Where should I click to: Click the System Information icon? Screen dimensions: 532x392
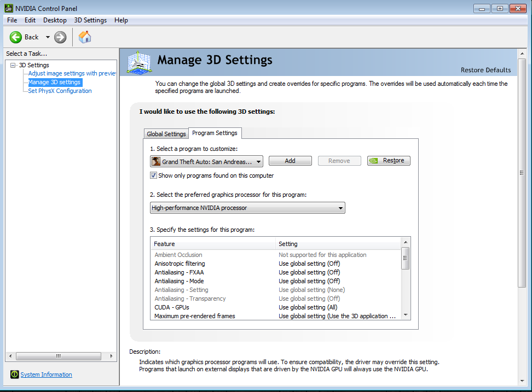pos(15,375)
